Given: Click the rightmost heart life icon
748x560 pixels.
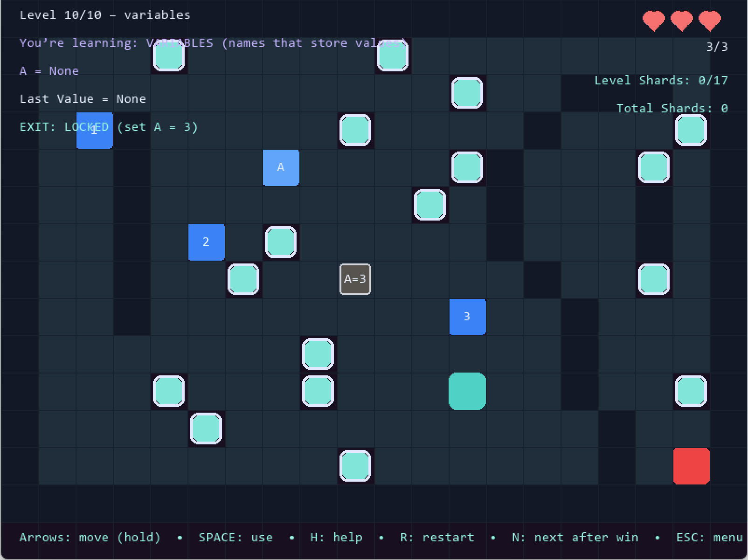Looking at the screenshot, I should [710, 21].
